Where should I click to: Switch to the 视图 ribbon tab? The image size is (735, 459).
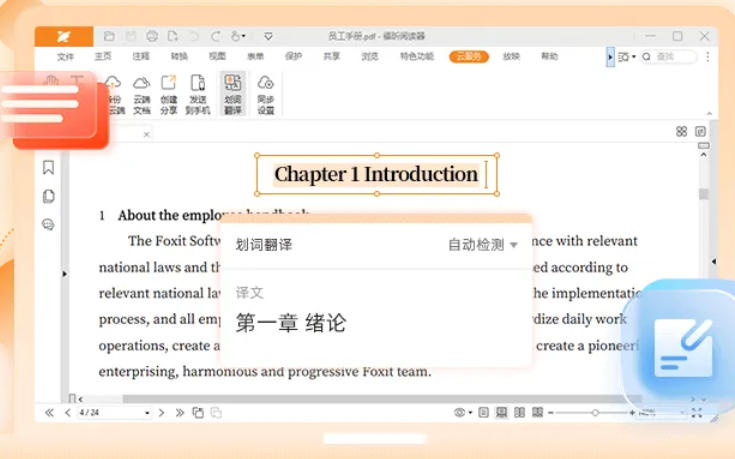[x=217, y=56]
